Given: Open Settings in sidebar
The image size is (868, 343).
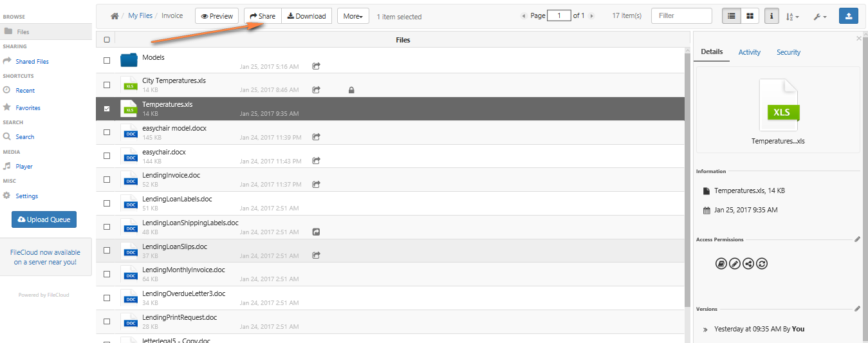Looking at the screenshot, I should (27, 196).
